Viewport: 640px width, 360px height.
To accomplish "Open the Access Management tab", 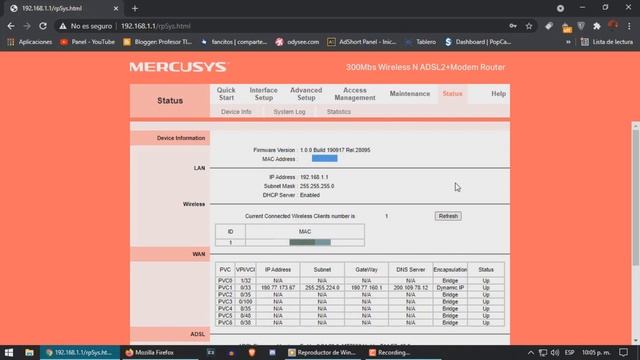I will pyautogui.click(x=355, y=94).
